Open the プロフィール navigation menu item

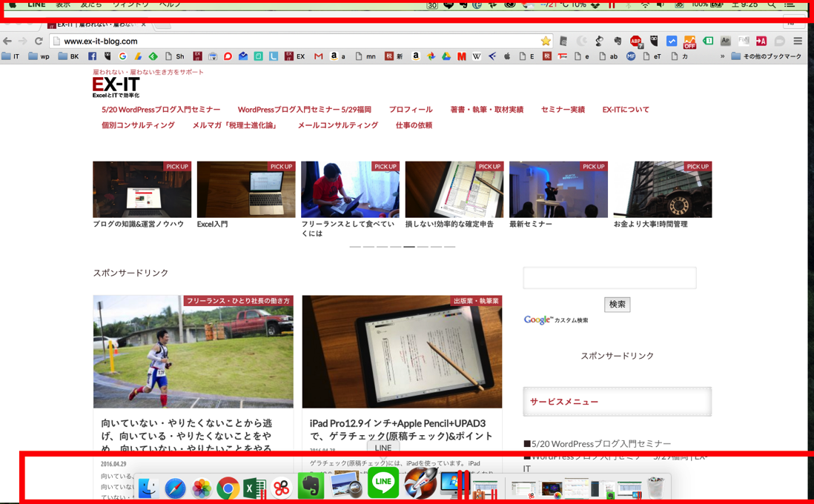pyautogui.click(x=411, y=110)
